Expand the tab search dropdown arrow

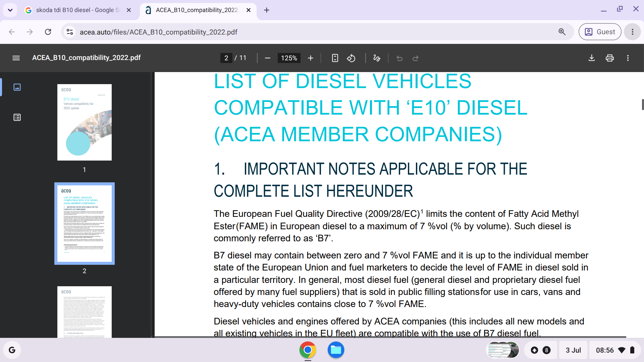coord(10,10)
